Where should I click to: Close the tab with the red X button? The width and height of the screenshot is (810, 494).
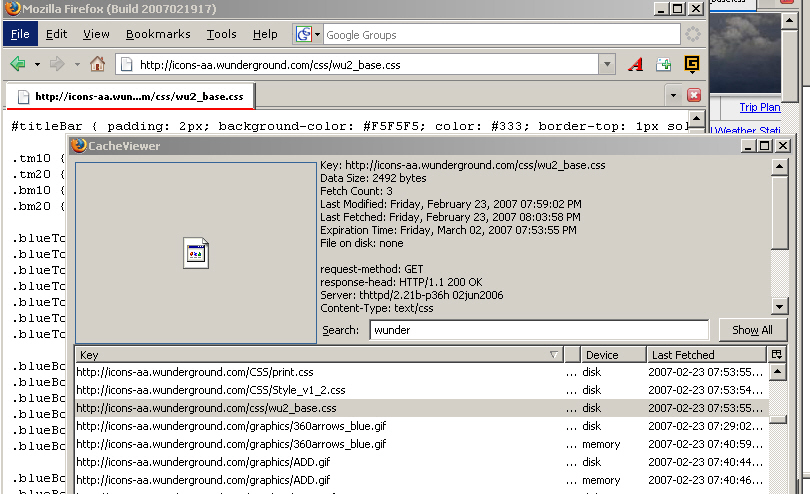(694, 95)
